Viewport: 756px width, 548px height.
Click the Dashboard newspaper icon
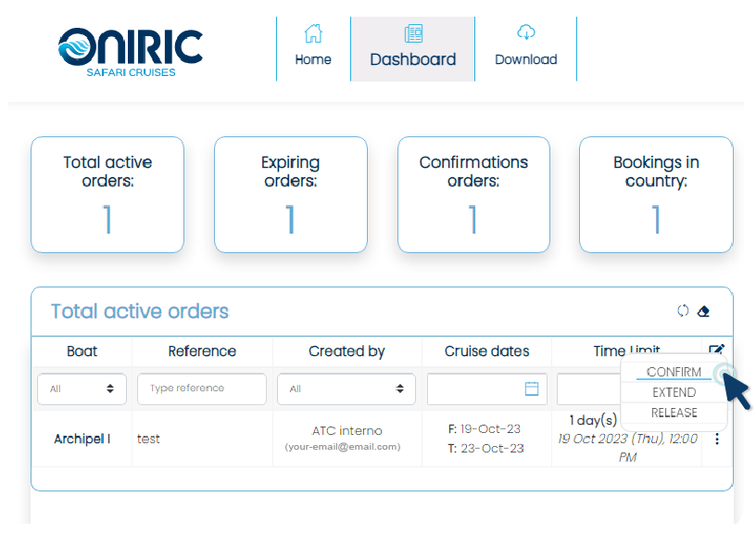413,34
